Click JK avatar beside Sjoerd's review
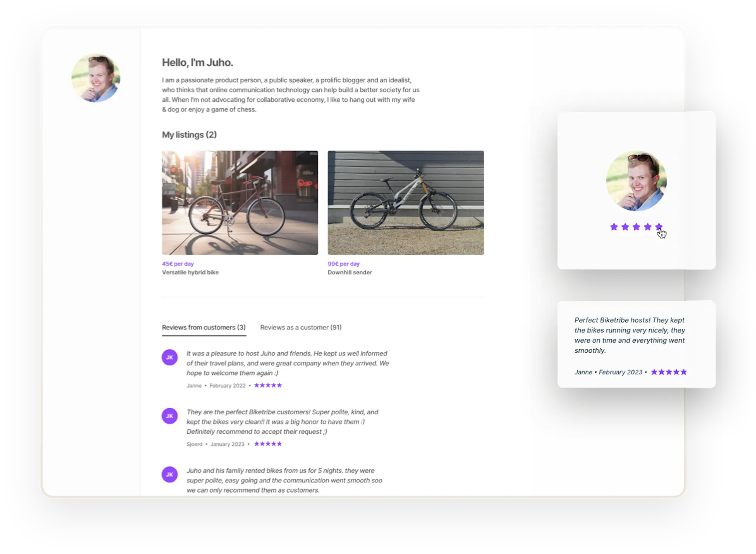This screenshot has width=756, height=554. coord(169,416)
